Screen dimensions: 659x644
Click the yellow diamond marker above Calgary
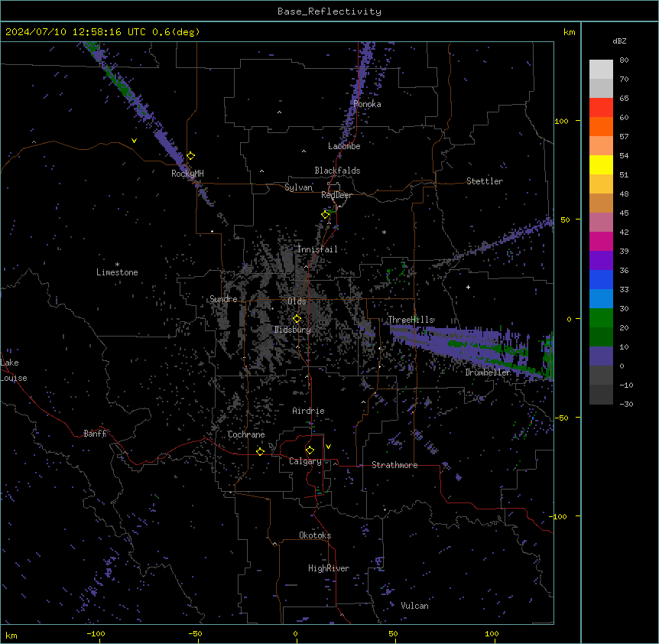[x=310, y=450]
